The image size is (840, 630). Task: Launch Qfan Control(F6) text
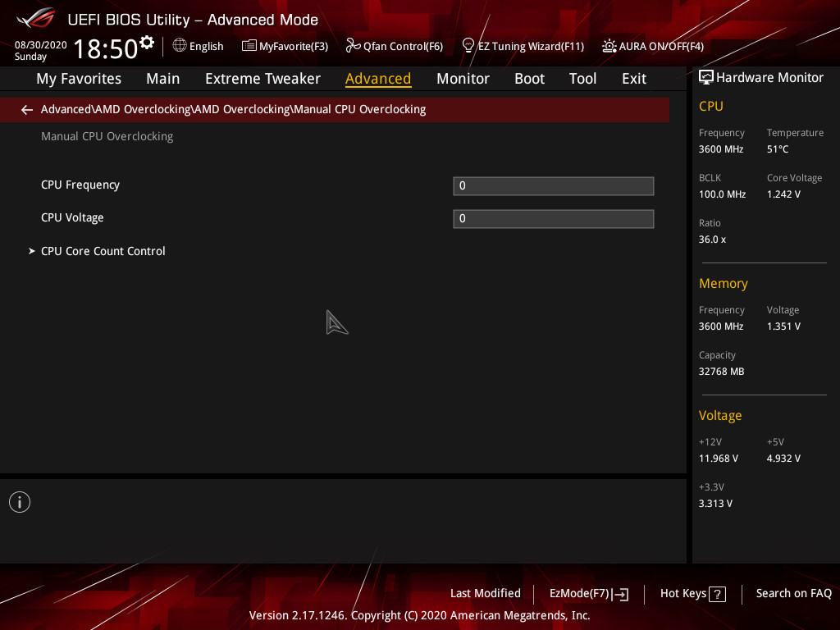(x=403, y=47)
